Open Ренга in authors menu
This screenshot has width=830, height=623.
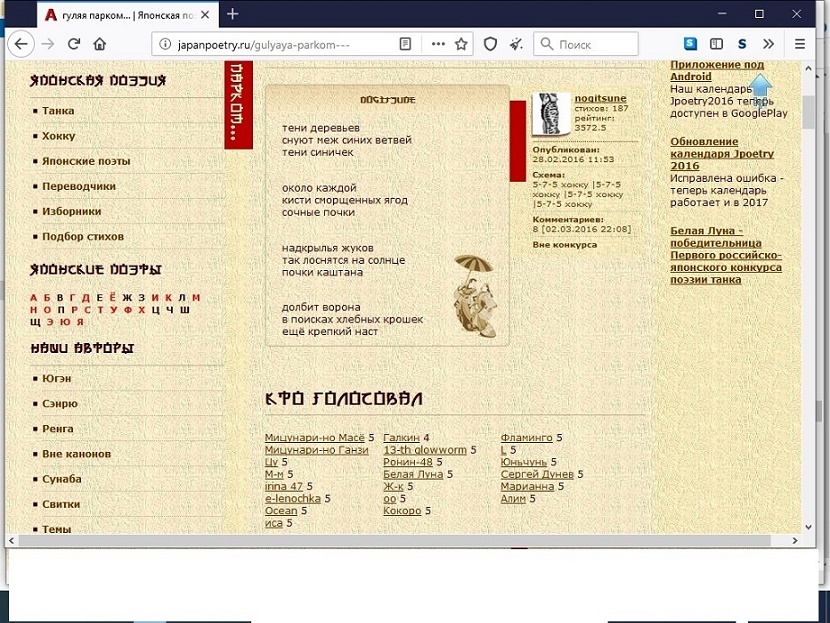(x=58, y=429)
